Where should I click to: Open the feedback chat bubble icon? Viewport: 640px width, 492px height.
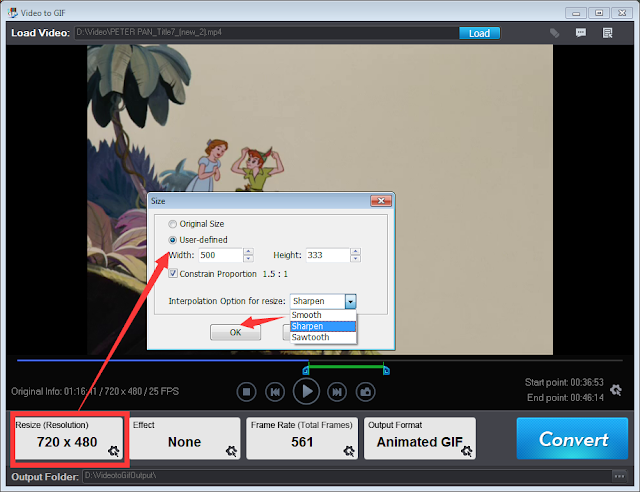[x=581, y=33]
